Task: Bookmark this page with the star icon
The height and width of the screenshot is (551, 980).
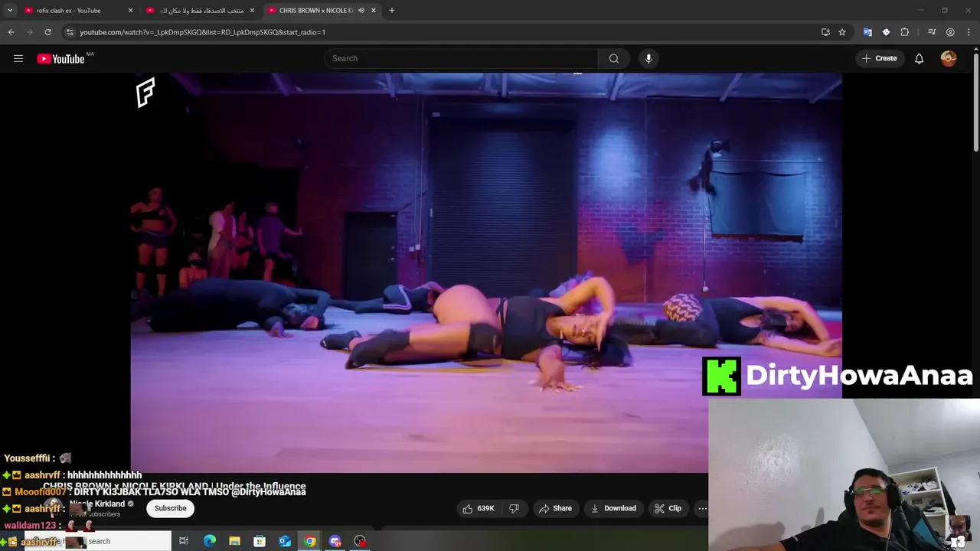Action: coord(842,32)
